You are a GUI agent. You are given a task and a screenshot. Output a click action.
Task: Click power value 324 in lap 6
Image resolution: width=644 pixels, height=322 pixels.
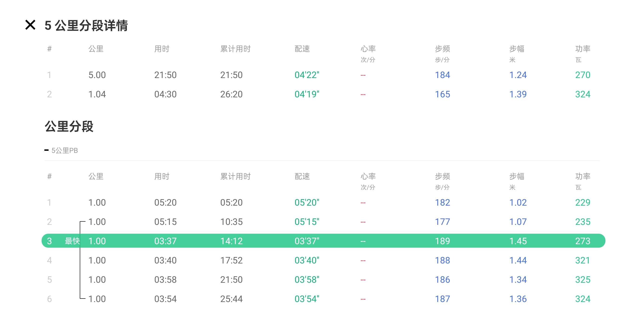pos(582,299)
